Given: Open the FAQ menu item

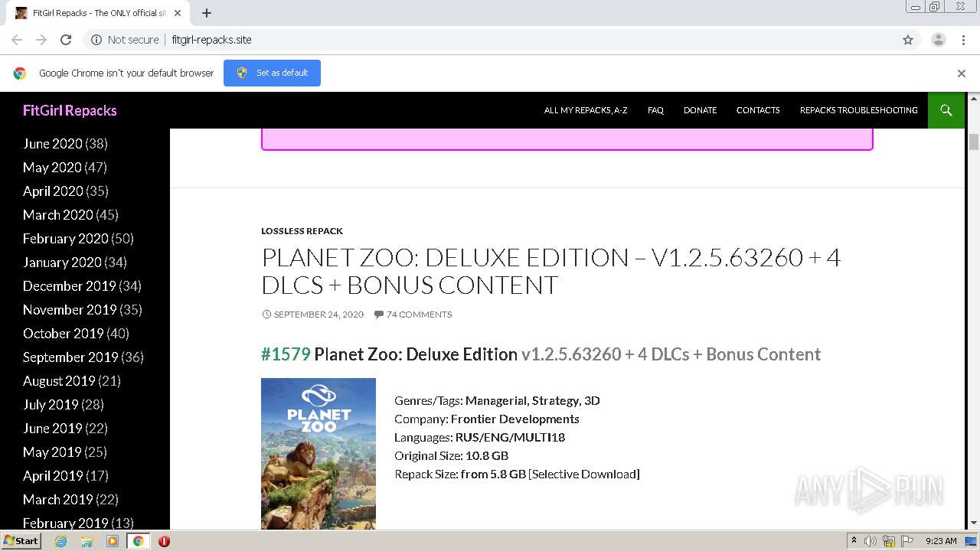Looking at the screenshot, I should (x=655, y=110).
